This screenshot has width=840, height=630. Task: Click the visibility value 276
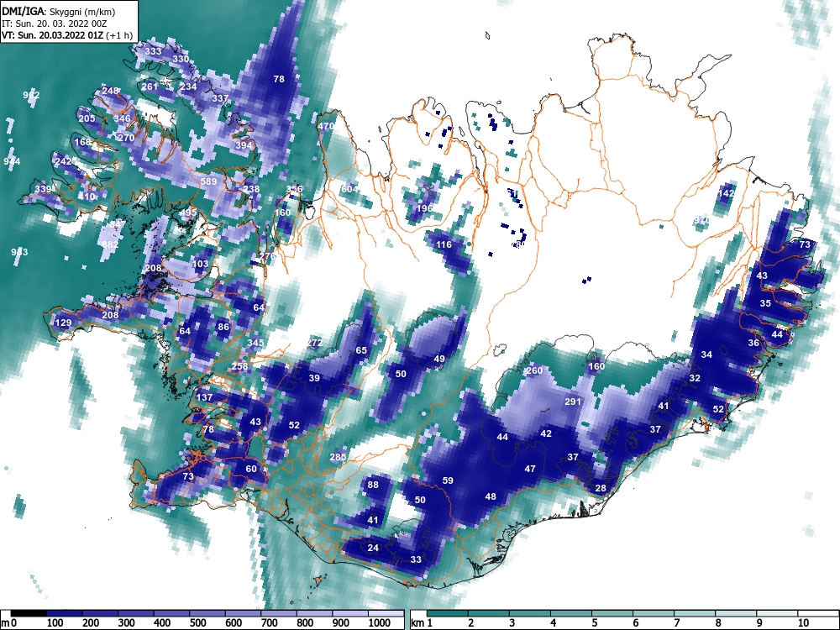coord(267,256)
